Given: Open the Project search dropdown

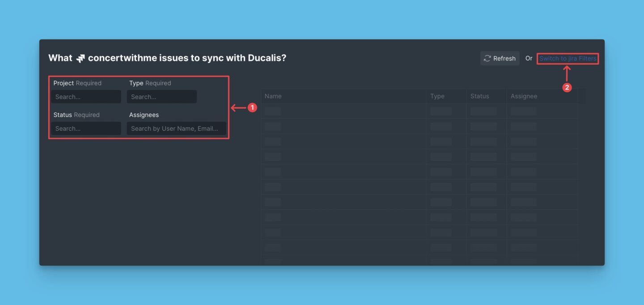Looking at the screenshot, I should pyautogui.click(x=86, y=97).
